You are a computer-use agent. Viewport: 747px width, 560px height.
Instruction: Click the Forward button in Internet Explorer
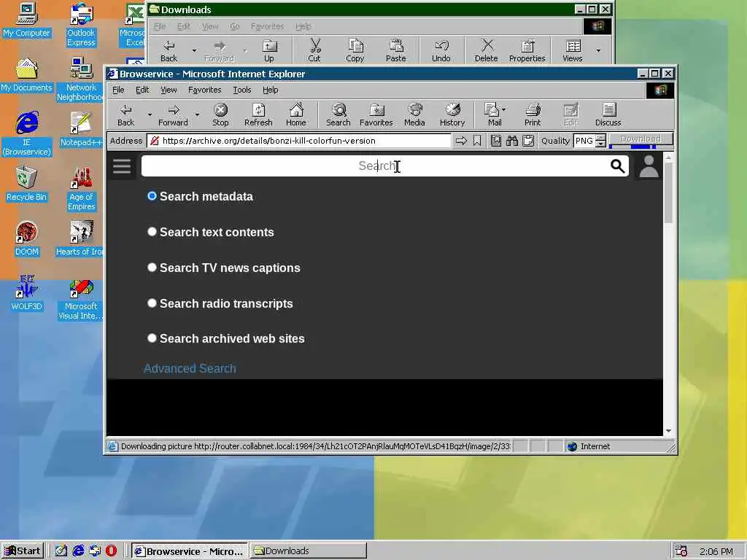pyautogui.click(x=173, y=114)
